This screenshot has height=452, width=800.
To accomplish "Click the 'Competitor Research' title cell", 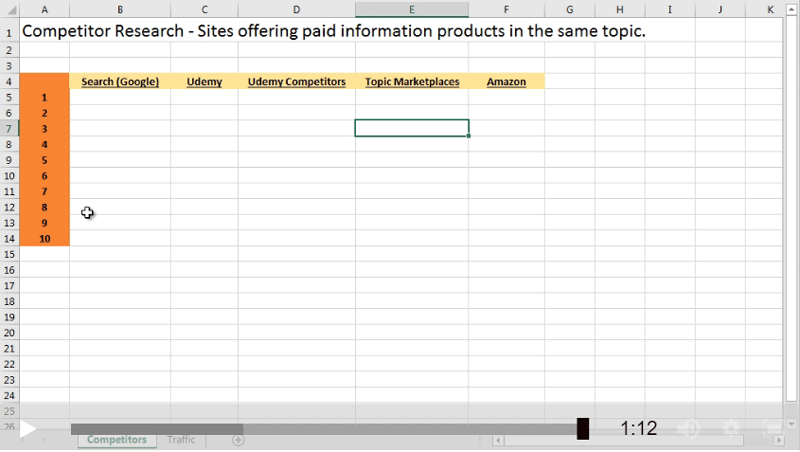I will click(x=334, y=31).
